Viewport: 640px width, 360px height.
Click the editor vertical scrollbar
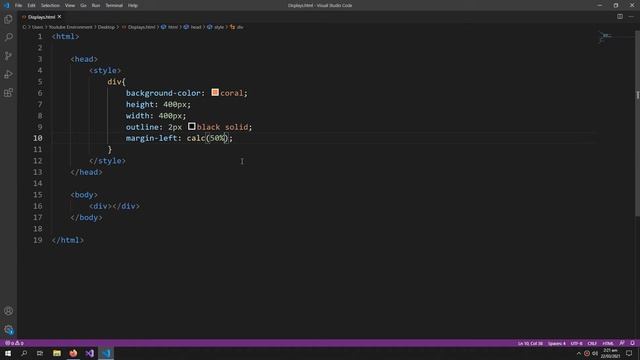[637, 123]
